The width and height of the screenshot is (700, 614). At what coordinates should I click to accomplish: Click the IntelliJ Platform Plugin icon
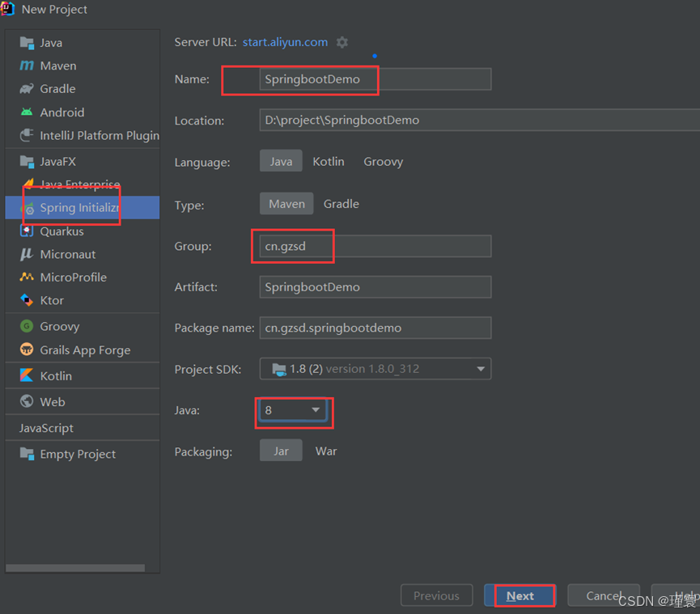pyautogui.click(x=27, y=135)
